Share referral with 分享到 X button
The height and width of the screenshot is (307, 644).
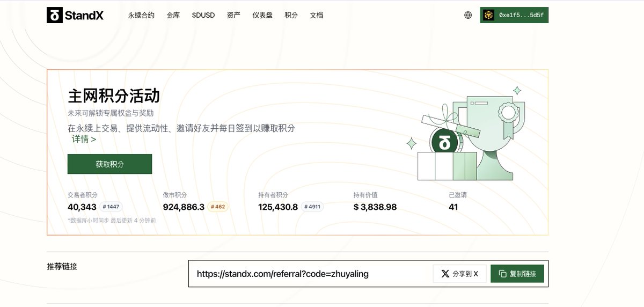pyautogui.click(x=459, y=274)
